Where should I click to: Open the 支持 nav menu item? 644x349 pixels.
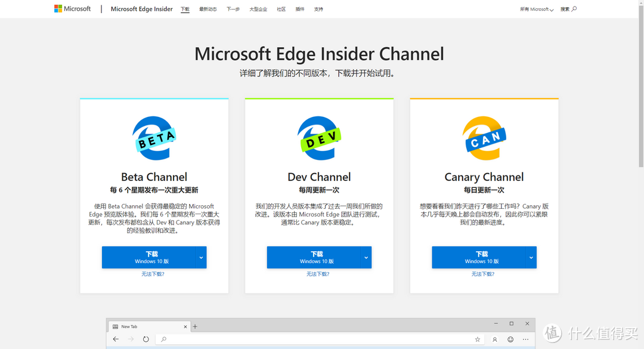pos(318,9)
